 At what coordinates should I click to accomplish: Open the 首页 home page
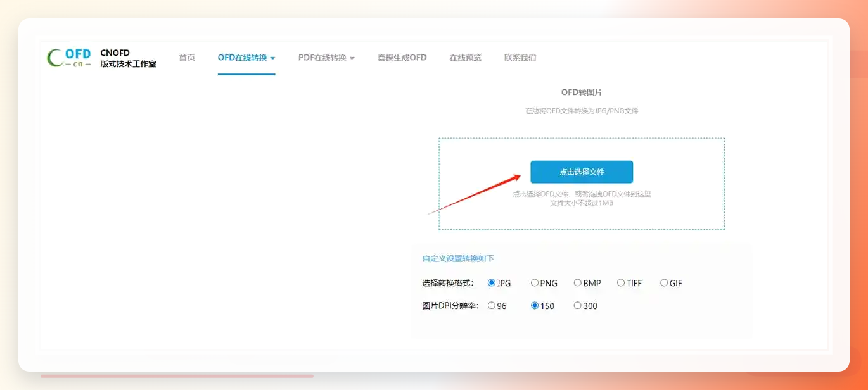coord(187,58)
